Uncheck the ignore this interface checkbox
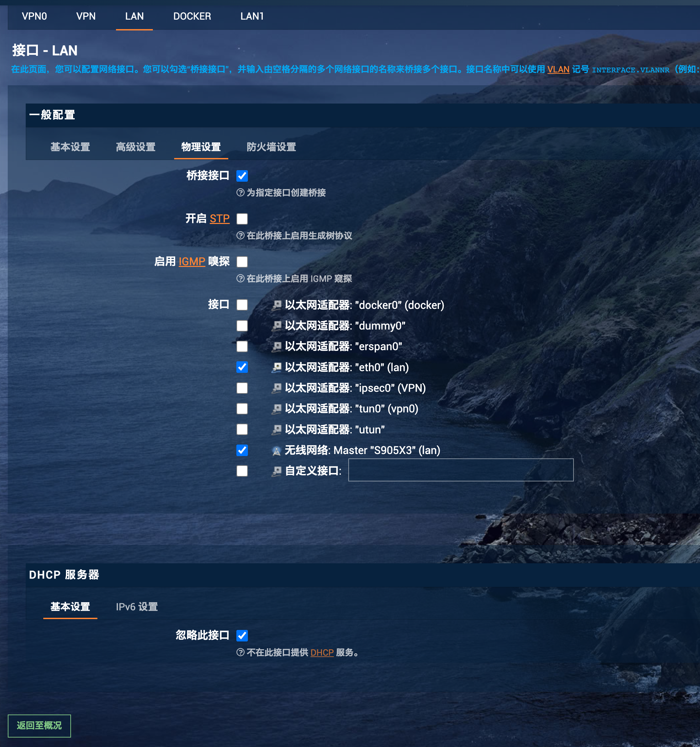 coord(242,635)
